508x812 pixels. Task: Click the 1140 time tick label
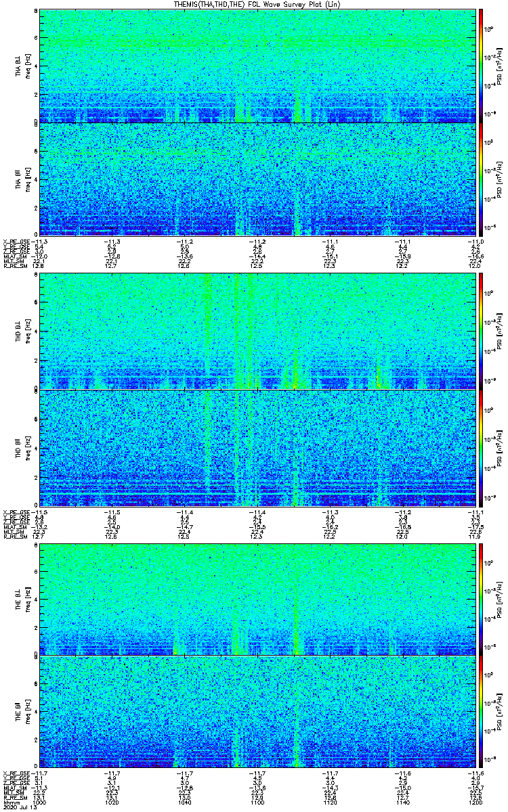tap(402, 801)
